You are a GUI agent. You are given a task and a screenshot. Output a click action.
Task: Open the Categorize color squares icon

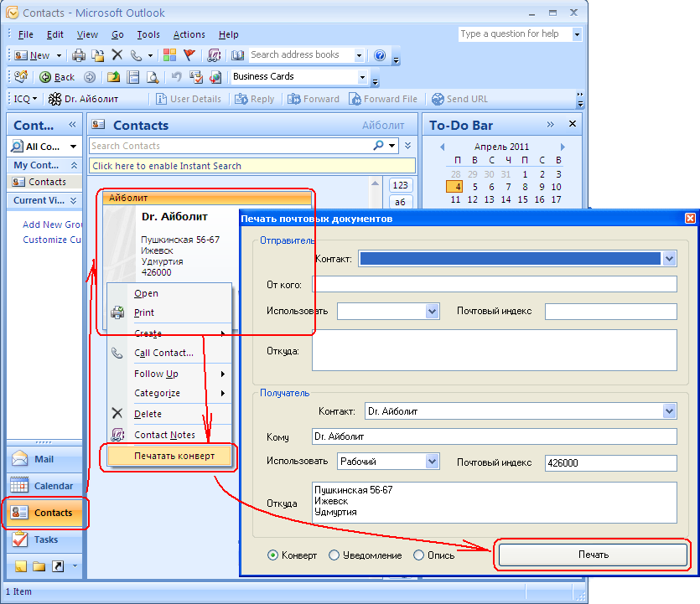170,55
